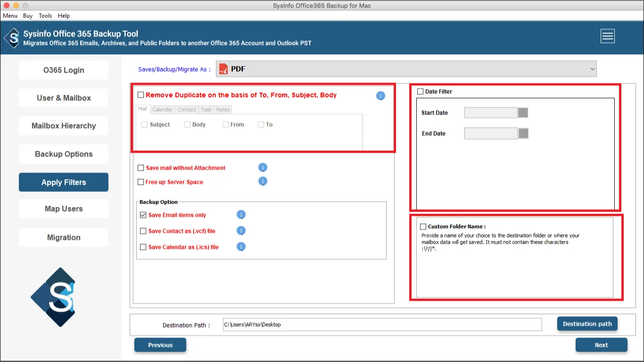Click the Previous button
The height and width of the screenshot is (362, 644).
[160, 345]
